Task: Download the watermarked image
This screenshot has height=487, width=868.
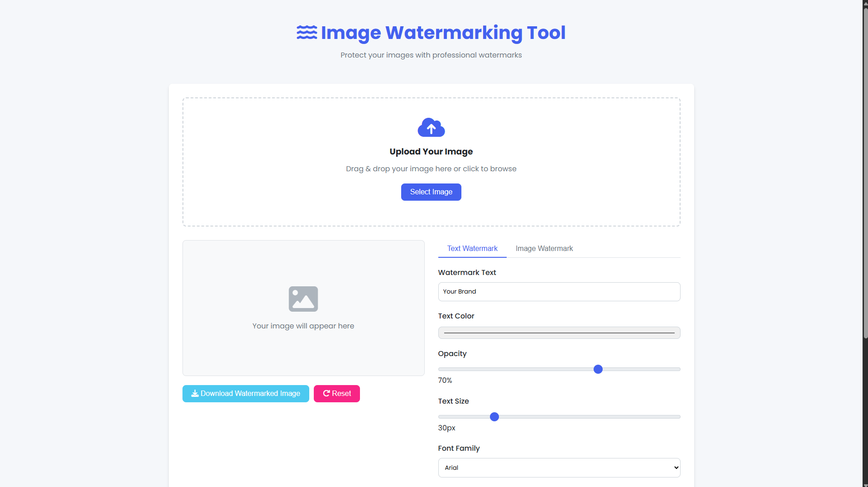Action: pyautogui.click(x=246, y=394)
